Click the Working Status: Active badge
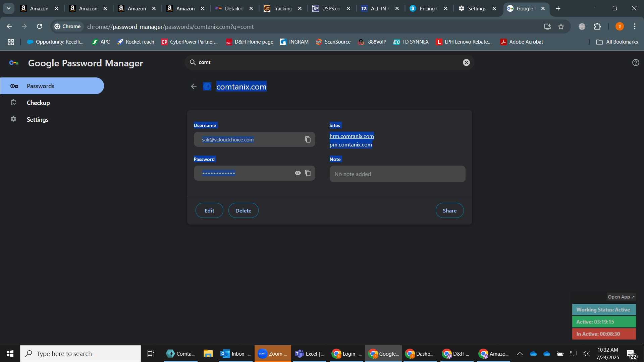 coord(604,310)
